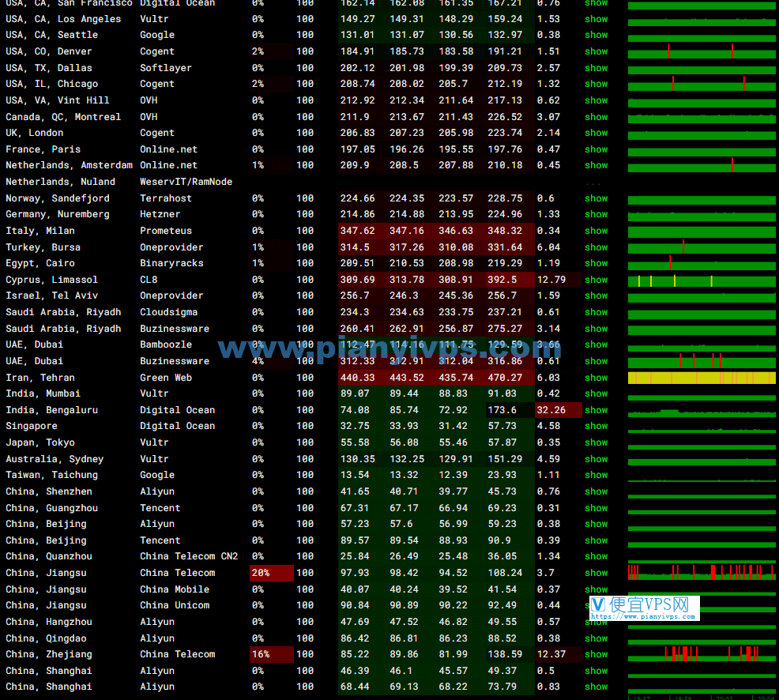779x700 pixels.
Task: Open show link for USA, VA, Vint Hill
Action: [596, 100]
